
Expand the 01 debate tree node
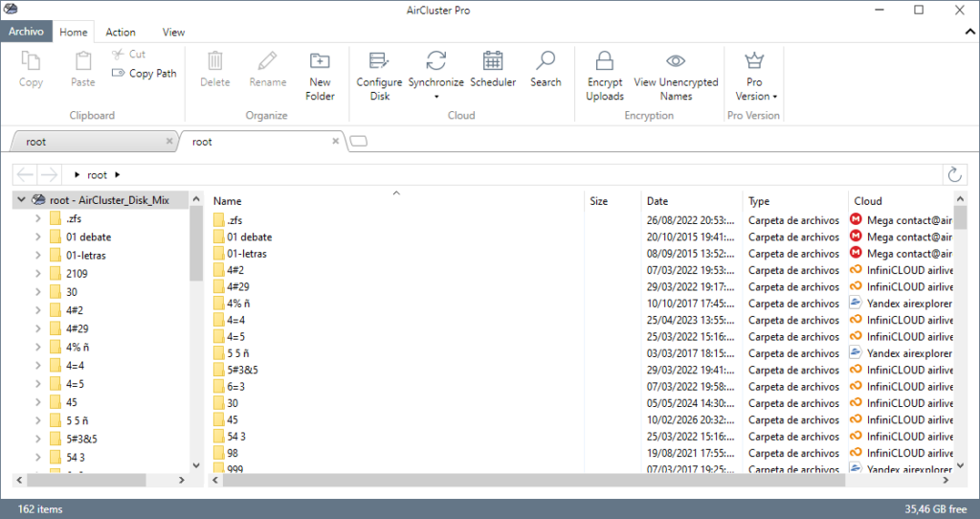(37, 237)
